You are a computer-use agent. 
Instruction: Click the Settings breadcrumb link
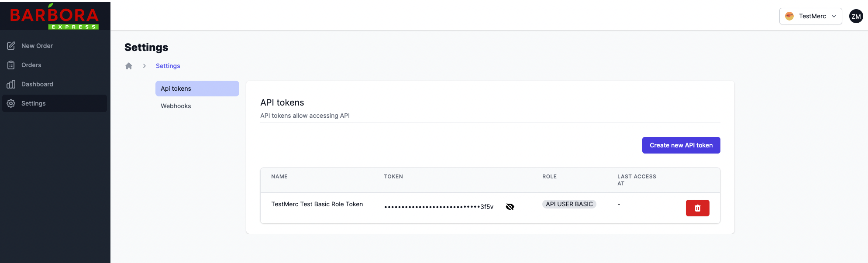coord(168,66)
